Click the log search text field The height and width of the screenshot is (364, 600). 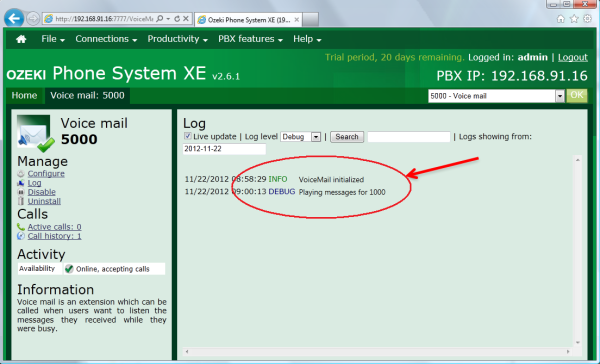click(x=409, y=137)
